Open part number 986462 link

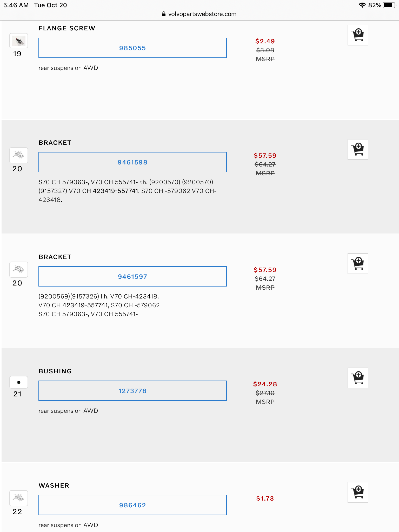click(132, 505)
